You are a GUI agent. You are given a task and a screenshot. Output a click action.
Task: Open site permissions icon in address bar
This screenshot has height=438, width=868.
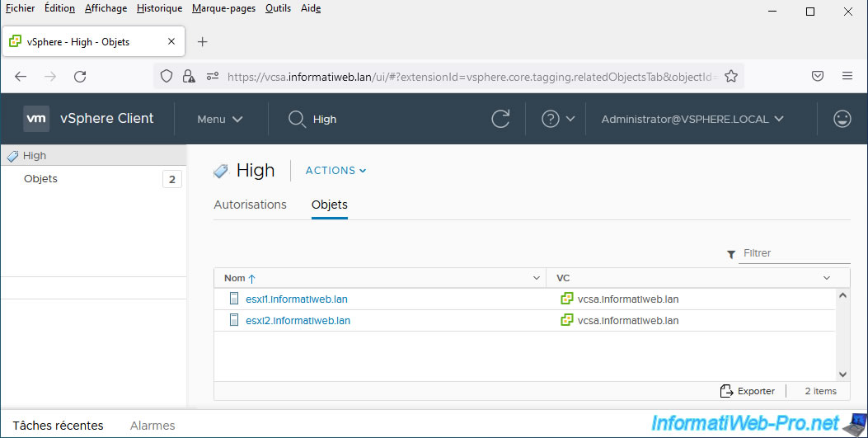[x=213, y=77]
